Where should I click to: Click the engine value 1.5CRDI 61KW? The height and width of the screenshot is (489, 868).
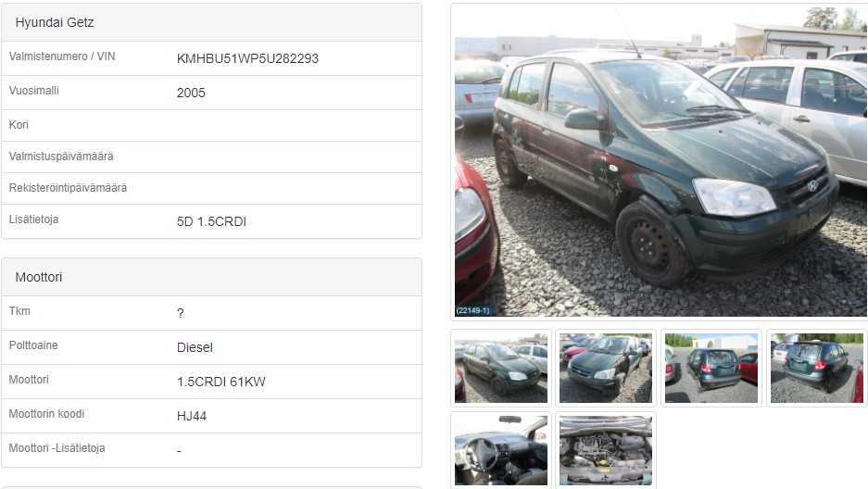(x=220, y=382)
